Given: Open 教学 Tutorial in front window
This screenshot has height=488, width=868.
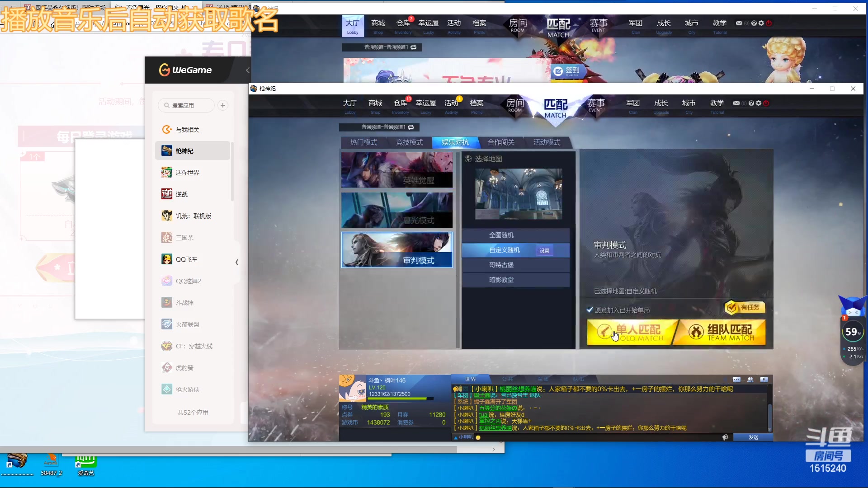Looking at the screenshot, I should click(x=717, y=106).
